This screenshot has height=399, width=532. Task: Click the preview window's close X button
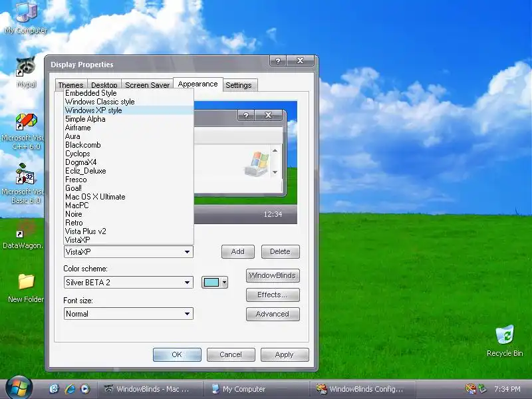tap(269, 115)
